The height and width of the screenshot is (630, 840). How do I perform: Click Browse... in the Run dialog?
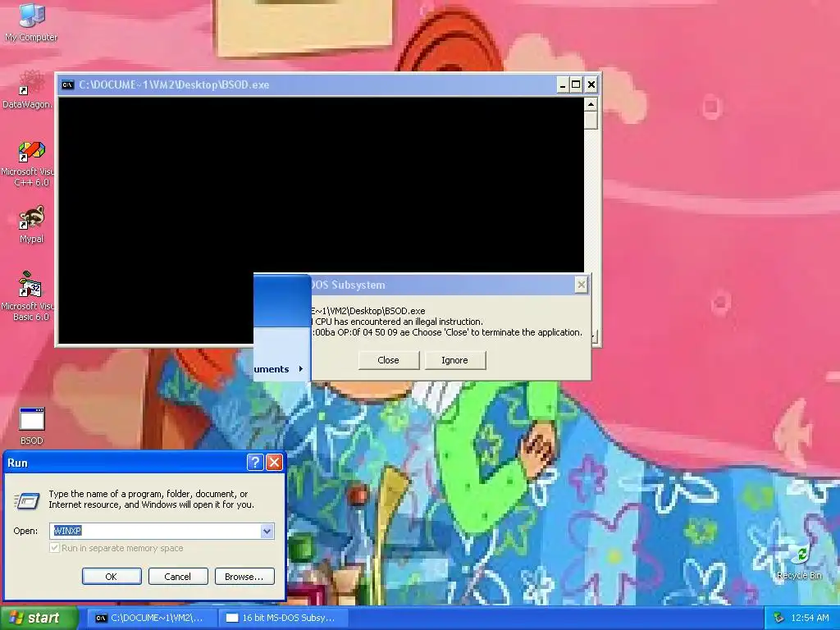244,577
